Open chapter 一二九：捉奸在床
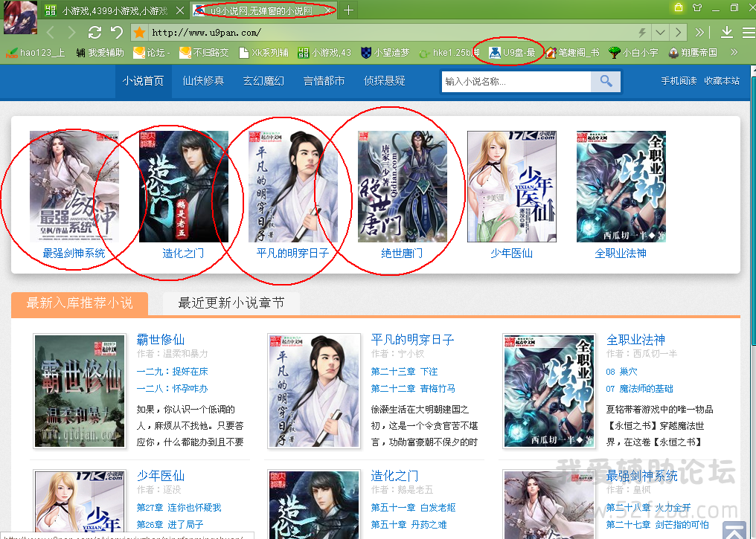756x539 pixels. [172, 372]
